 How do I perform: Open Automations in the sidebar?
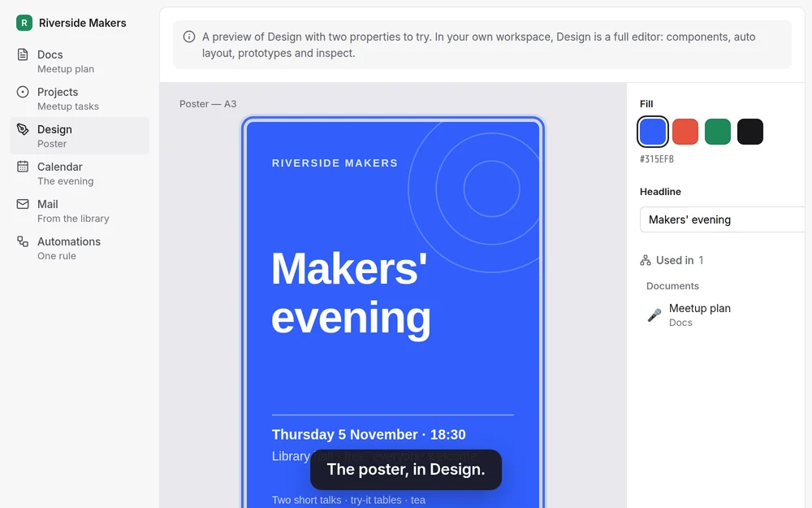pos(80,248)
